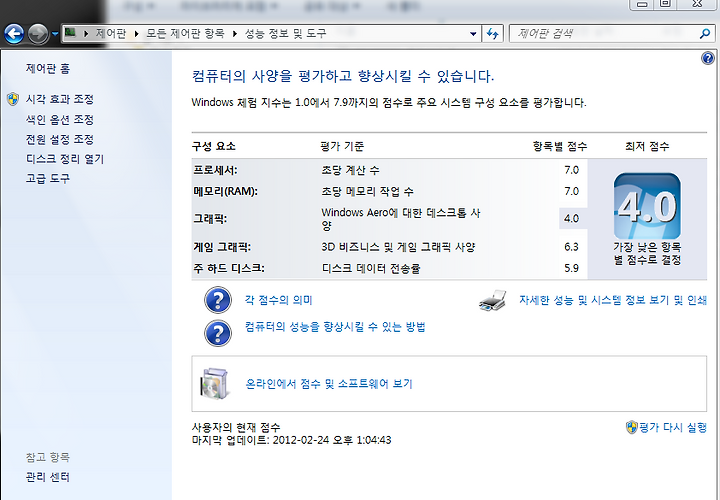
Task: Select the 주 하드 디스크 score 5.9
Action: point(571,268)
